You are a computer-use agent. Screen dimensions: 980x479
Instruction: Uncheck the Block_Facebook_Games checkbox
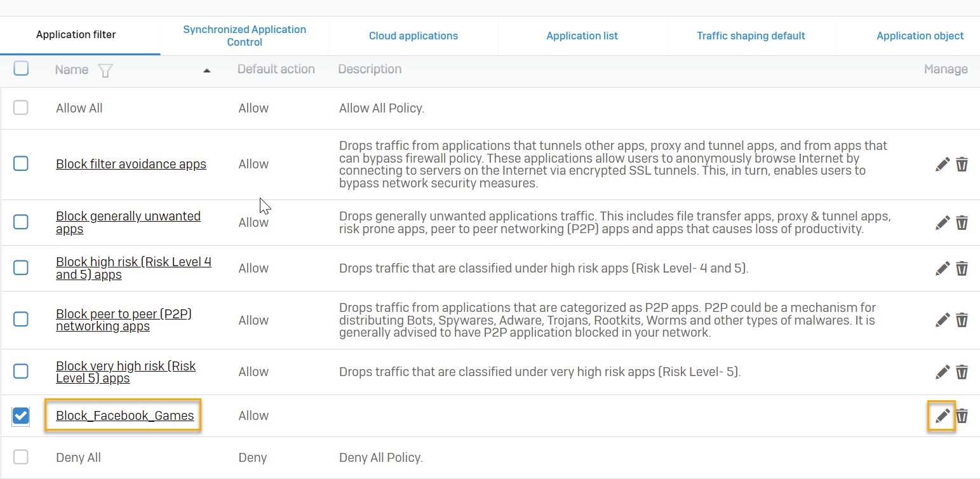21,415
